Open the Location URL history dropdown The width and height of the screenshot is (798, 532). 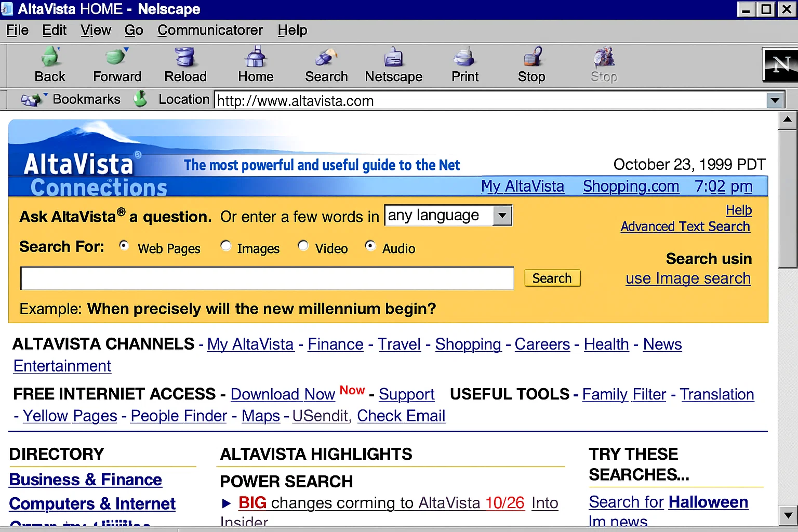pyautogui.click(x=775, y=100)
